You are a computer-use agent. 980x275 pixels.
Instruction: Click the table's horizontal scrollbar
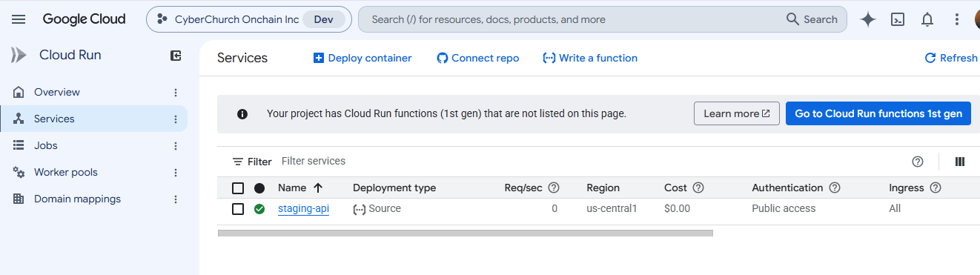point(465,233)
